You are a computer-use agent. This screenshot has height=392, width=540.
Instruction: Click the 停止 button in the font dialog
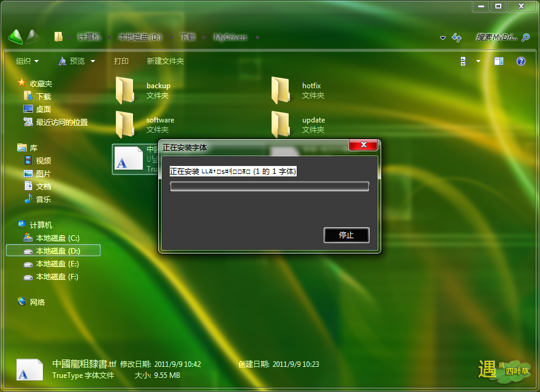[346, 235]
